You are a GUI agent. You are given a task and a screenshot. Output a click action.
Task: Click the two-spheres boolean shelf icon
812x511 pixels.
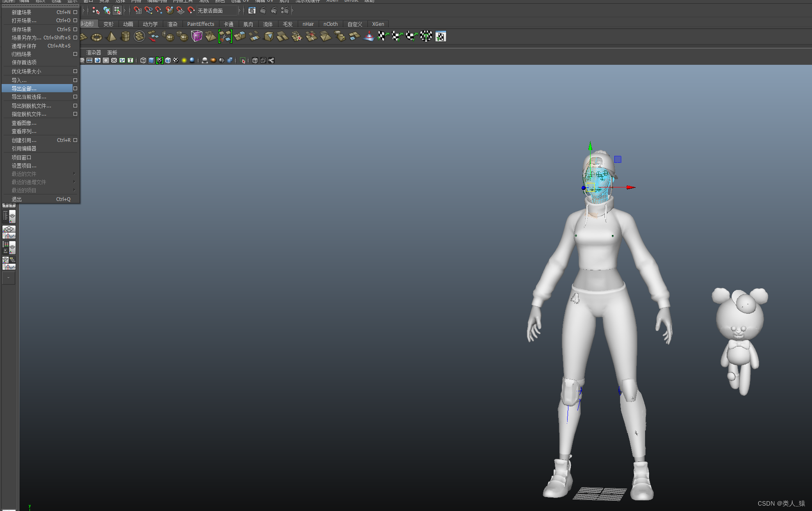183,37
